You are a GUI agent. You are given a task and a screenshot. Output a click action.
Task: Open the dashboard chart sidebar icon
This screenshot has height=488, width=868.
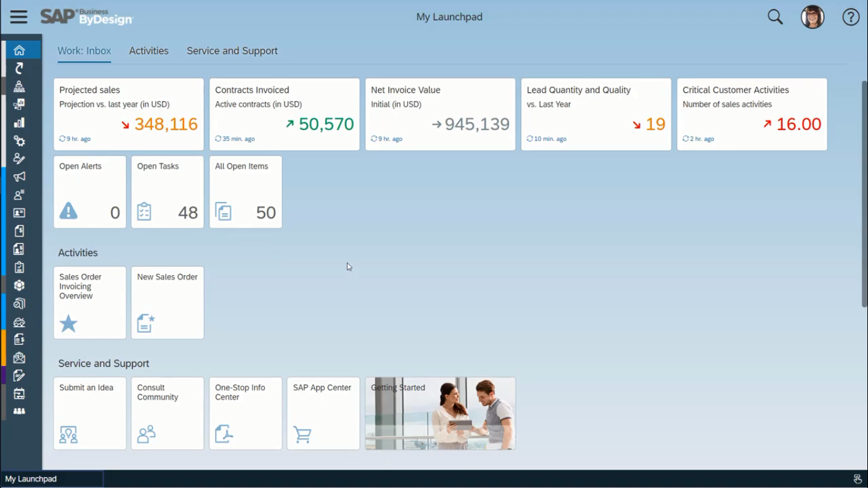pos(19,104)
